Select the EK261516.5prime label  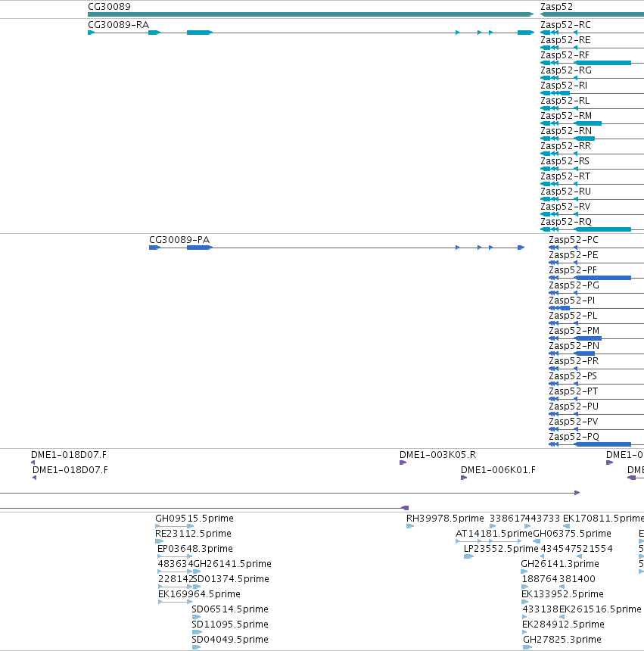600,609
